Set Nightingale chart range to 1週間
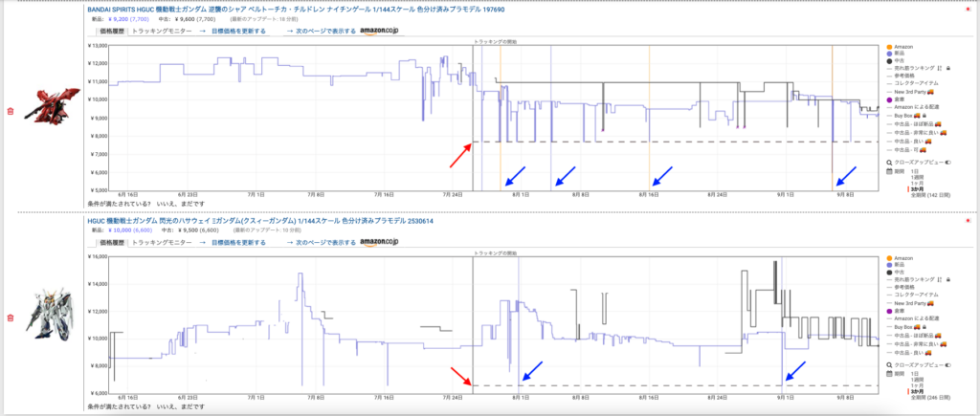 coord(917,177)
